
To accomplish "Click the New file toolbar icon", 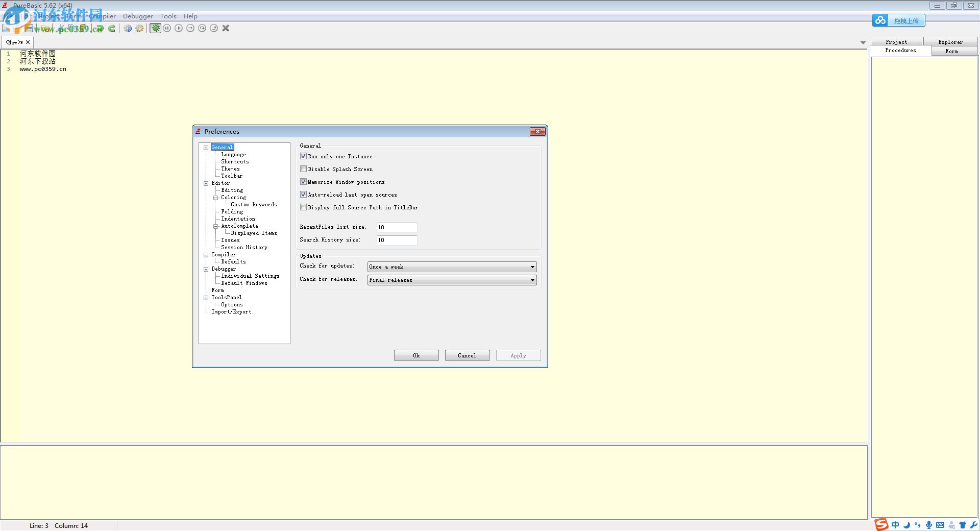I will coord(6,29).
